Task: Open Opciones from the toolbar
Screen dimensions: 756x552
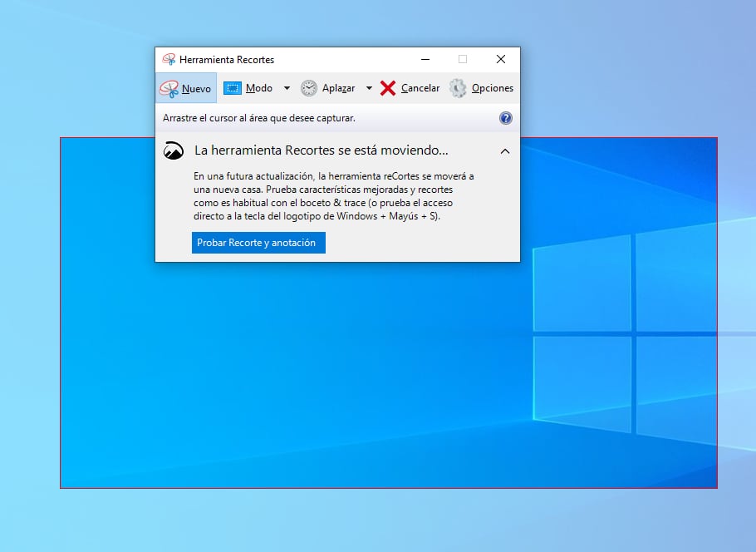Action: (491, 87)
